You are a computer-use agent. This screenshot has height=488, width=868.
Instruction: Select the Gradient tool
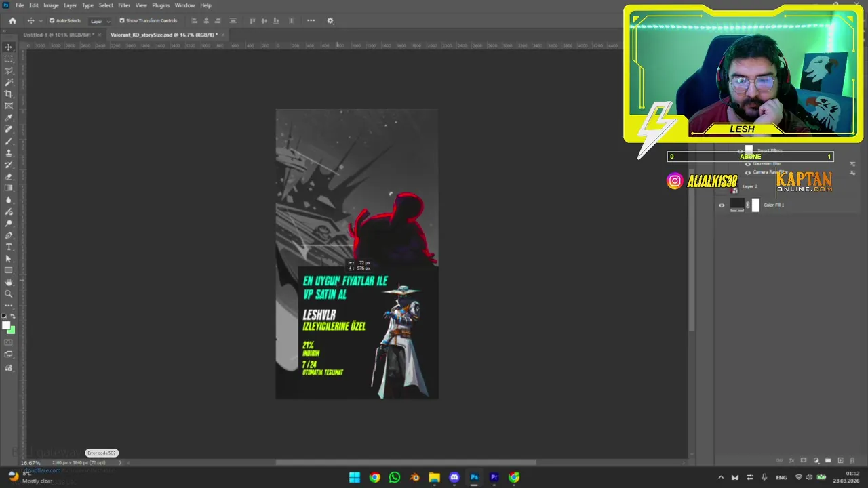tap(9, 188)
